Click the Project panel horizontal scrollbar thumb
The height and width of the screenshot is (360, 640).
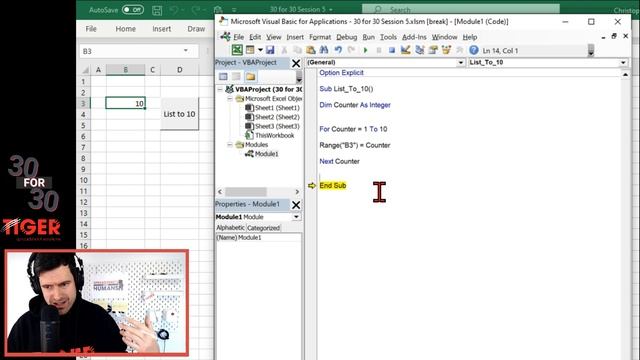pyautogui.click(x=246, y=191)
